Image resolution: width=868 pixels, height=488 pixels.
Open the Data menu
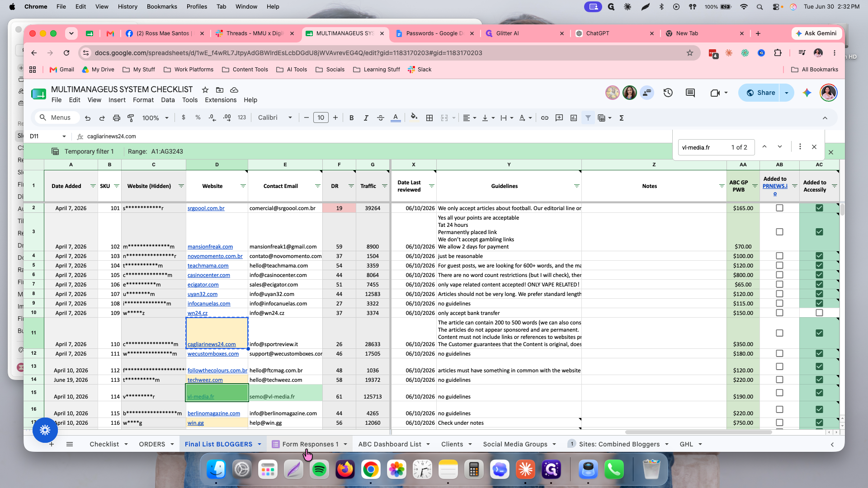pyautogui.click(x=168, y=100)
